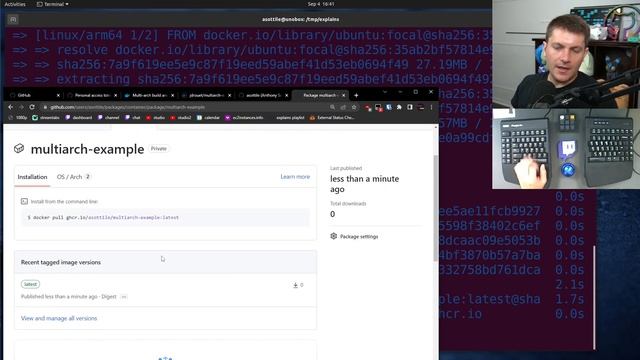Click the share icon in address bar
This screenshot has height=360, width=640.
pyautogui.click(x=343, y=107)
